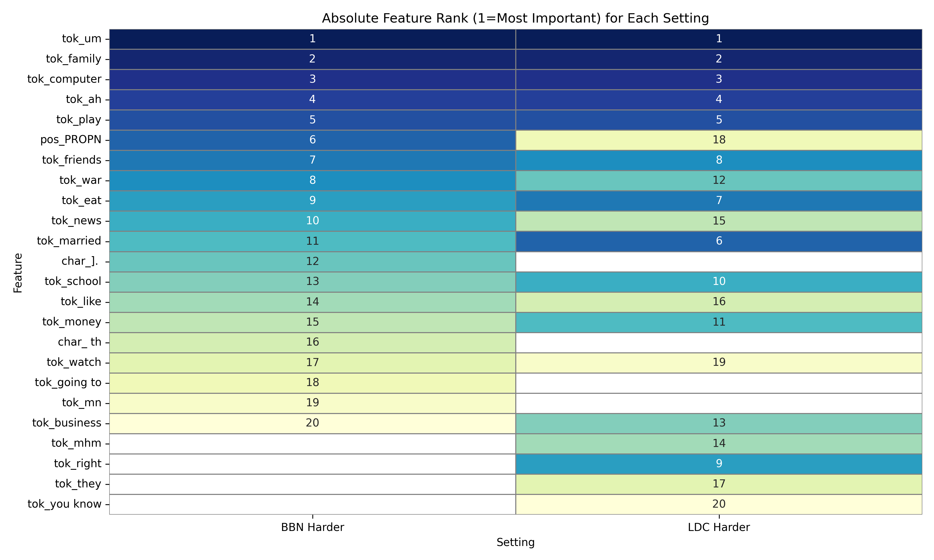Click tok_um cell under BBN Harder
The width and height of the screenshot is (934, 560).
[312, 38]
